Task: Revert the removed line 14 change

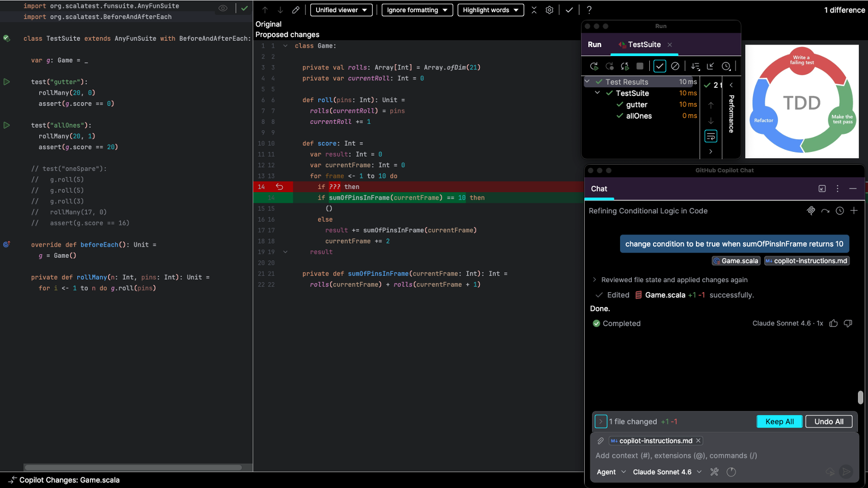Action: click(x=280, y=187)
